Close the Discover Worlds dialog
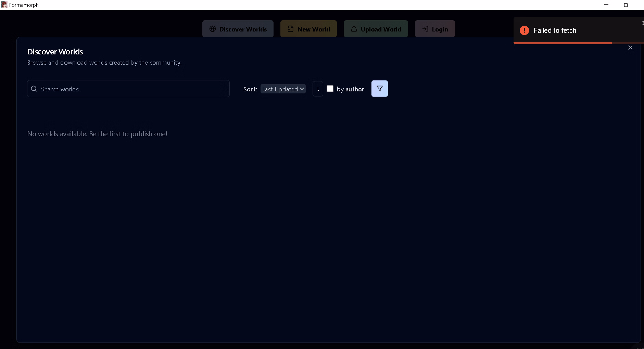This screenshot has height=349, width=644. 630,48
